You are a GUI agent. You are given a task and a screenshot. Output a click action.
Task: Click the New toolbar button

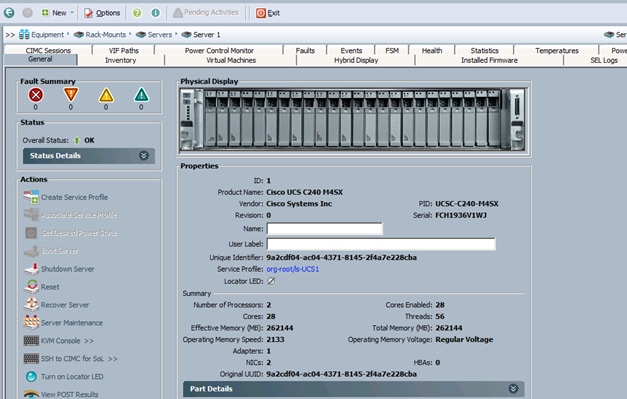tap(54, 13)
